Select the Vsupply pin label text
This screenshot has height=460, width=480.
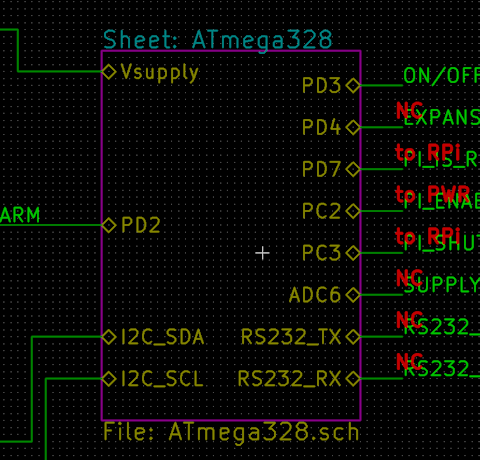[160, 73]
